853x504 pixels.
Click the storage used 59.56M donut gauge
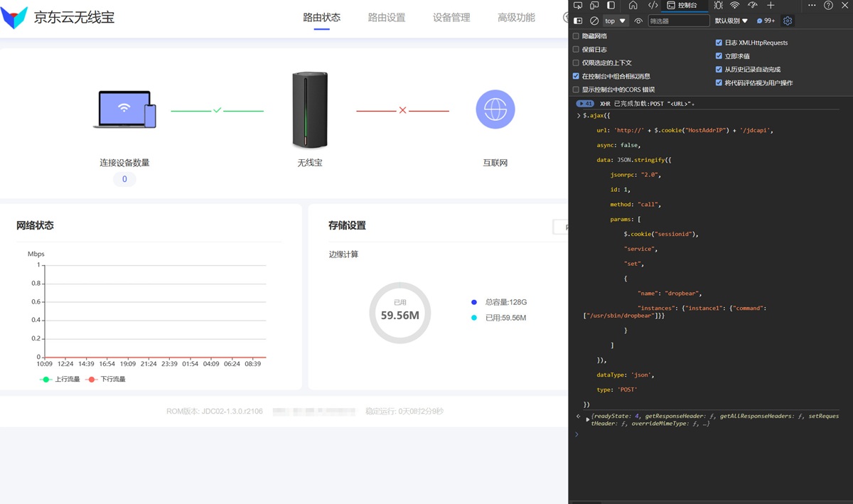pos(400,313)
